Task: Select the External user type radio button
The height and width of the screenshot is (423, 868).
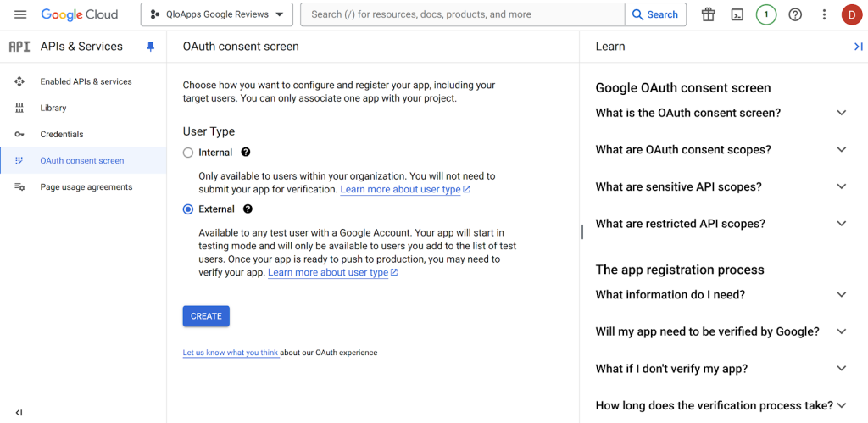Action: tap(188, 209)
